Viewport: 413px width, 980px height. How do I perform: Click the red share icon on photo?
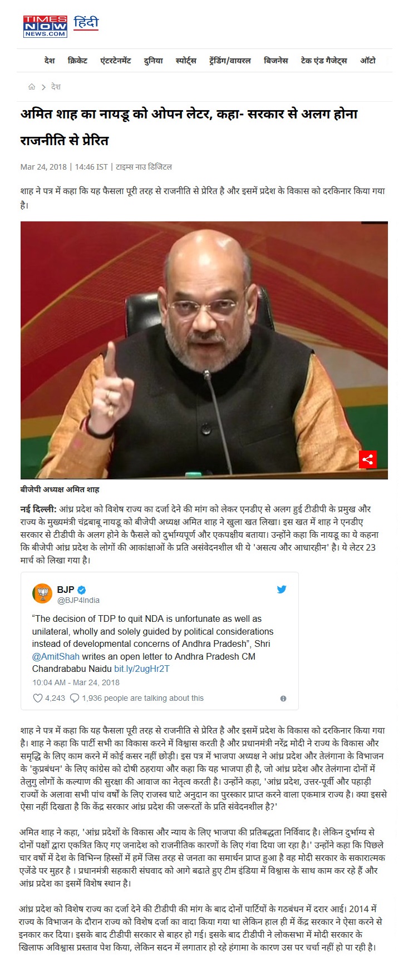coord(367,459)
